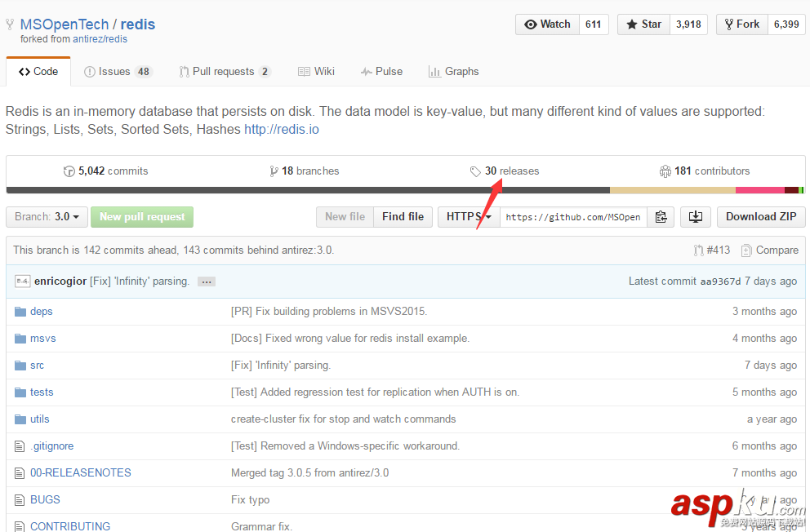Click the Find file button
Viewport: 810px width, 532px height.
(x=403, y=217)
